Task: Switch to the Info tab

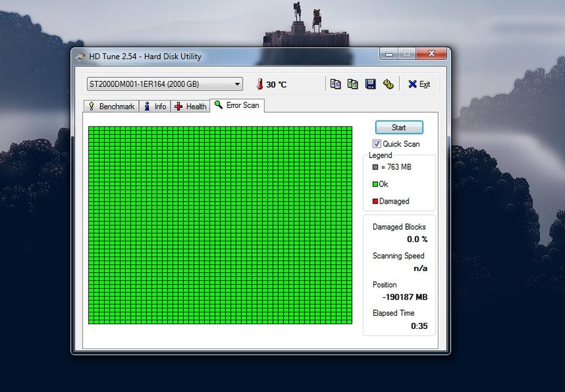Action: pyautogui.click(x=156, y=107)
